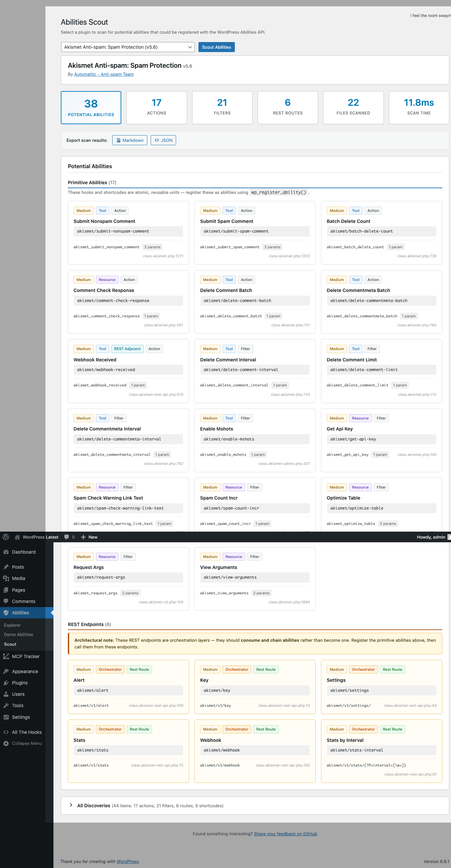This screenshot has width=451, height=868.
Task: Click the MCP Tracker chart icon
Action: [x=6, y=656]
